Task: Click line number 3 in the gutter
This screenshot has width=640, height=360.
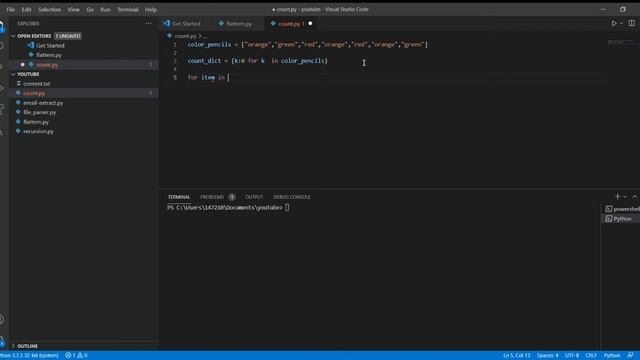Action: tap(175, 61)
